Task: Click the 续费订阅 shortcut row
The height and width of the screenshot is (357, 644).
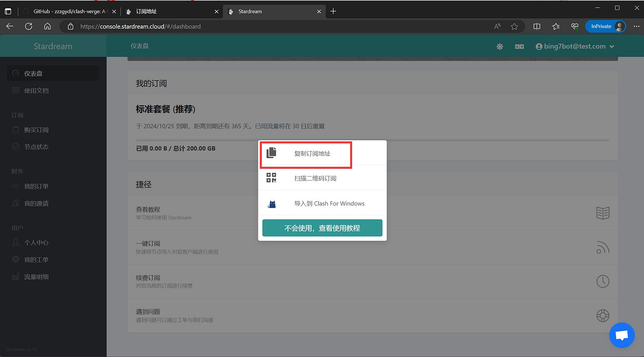Action: tap(372, 281)
